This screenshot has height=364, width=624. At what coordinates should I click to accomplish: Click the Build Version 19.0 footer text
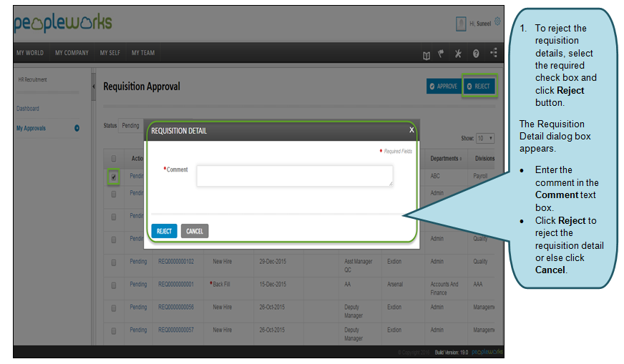tap(452, 352)
